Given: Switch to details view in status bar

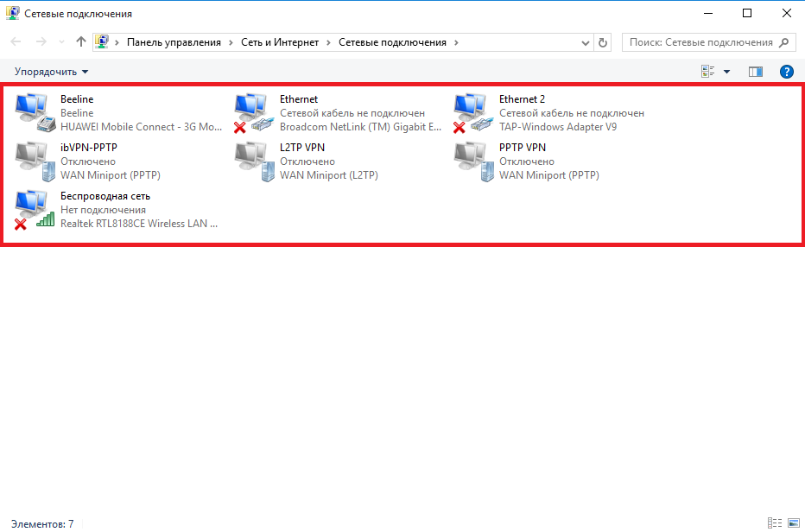Looking at the screenshot, I should [775, 522].
